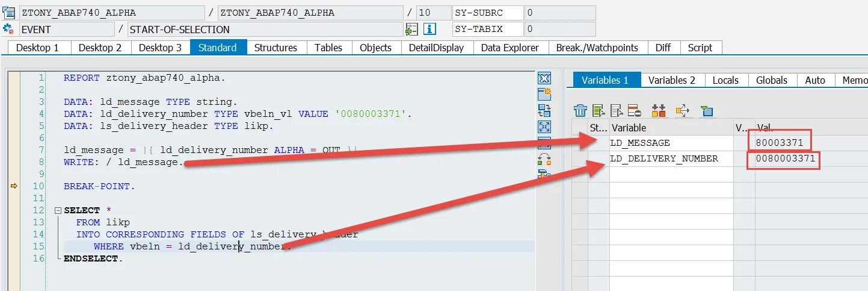This screenshot has height=291, width=868.
Task: Click the BREAK-POINT statement on line 10
Action: click(100, 186)
